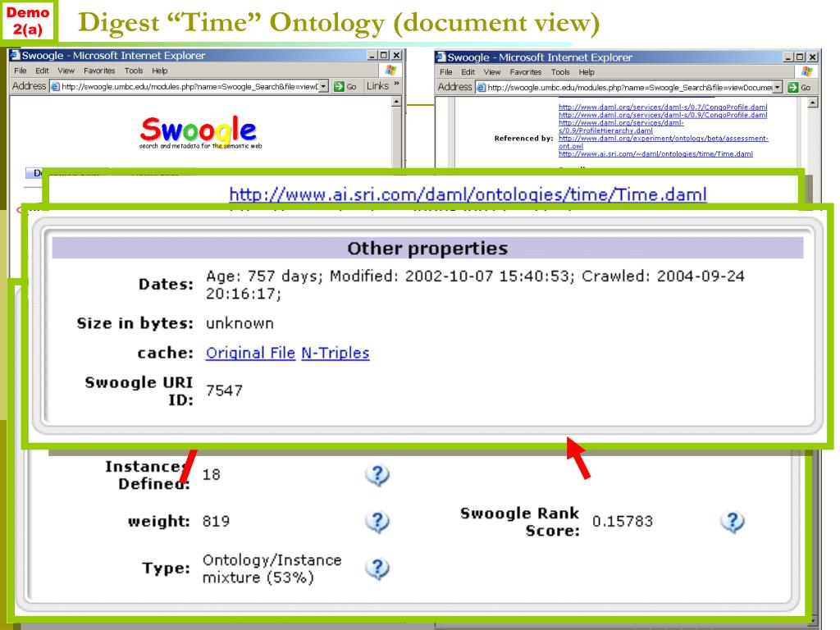The width and height of the screenshot is (840, 630).
Task: Select the Dates text starting 'Age: 757 days'
Action: [x=475, y=285]
